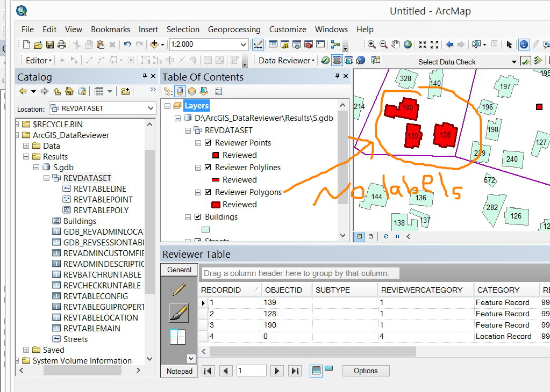Click the Options button in Reviewer Table
The height and width of the screenshot is (392, 550).
click(x=366, y=371)
